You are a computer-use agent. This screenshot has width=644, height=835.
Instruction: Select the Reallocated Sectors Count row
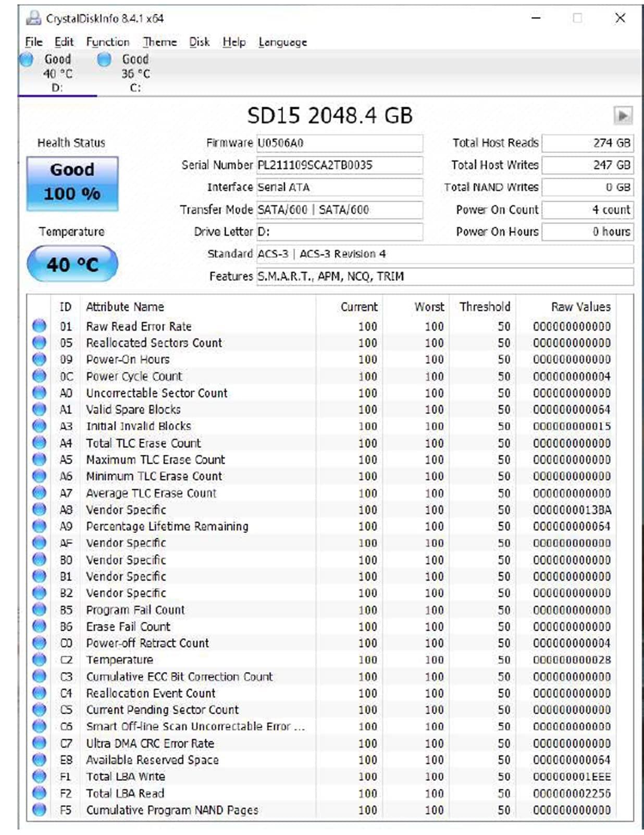coord(154,343)
